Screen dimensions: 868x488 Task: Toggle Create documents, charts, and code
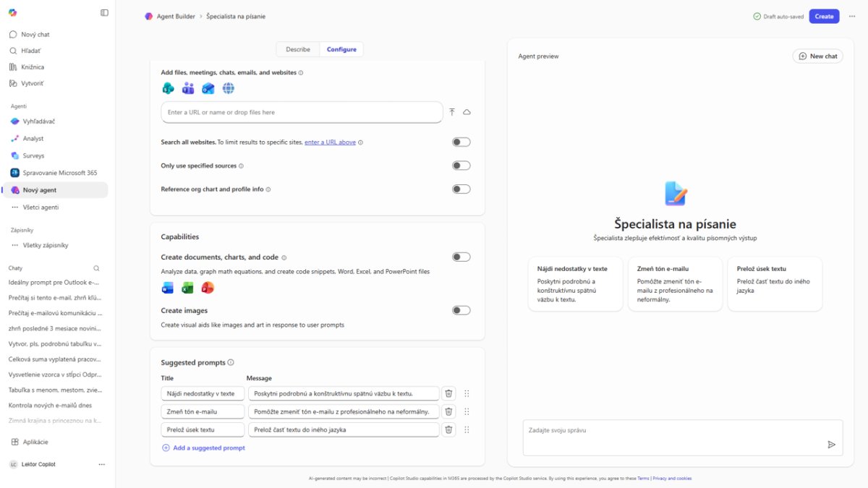click(x=461, y=257)
